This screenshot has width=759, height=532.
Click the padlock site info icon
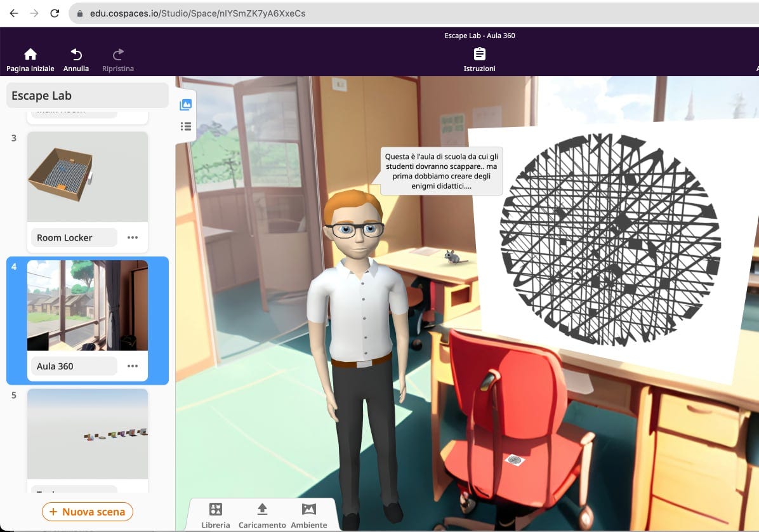click(80, 13)
